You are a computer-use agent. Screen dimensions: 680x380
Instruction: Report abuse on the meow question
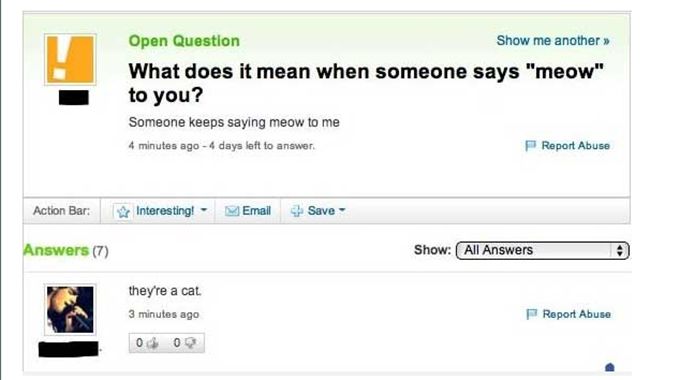coord(575,145)
